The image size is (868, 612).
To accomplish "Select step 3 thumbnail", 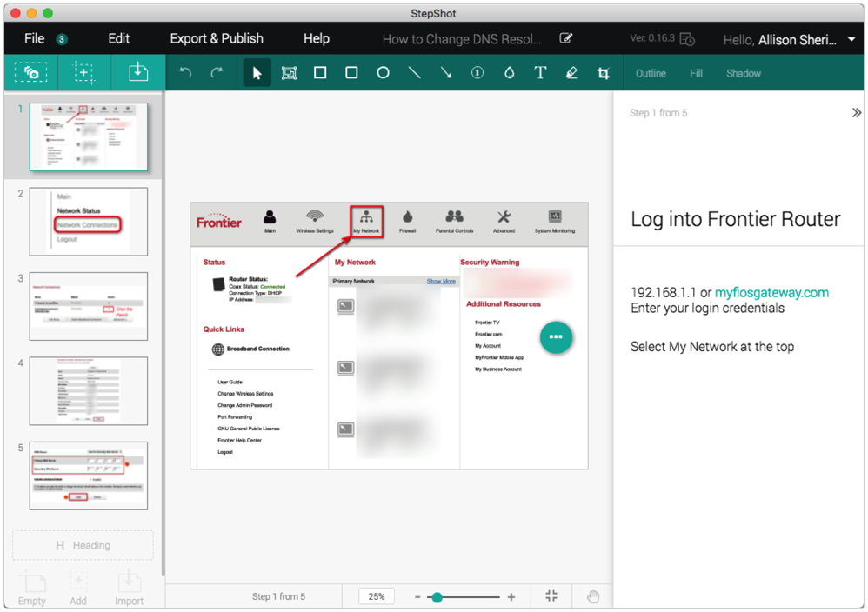I will point(89,306).
